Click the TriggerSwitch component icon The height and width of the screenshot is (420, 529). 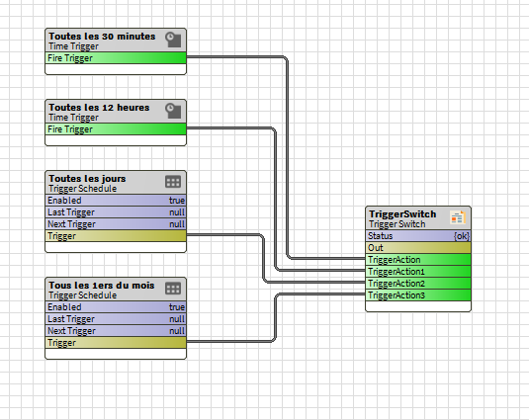(x=458, y=217)
